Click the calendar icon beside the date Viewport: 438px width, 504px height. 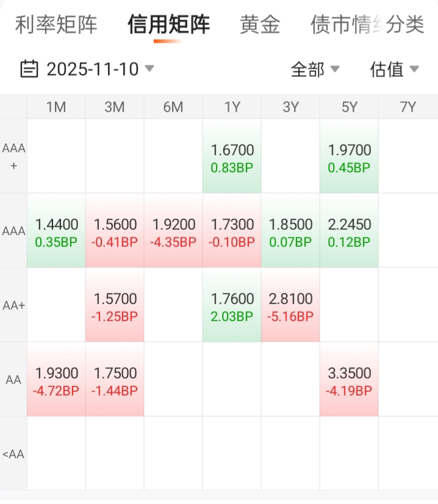(29, 69)
